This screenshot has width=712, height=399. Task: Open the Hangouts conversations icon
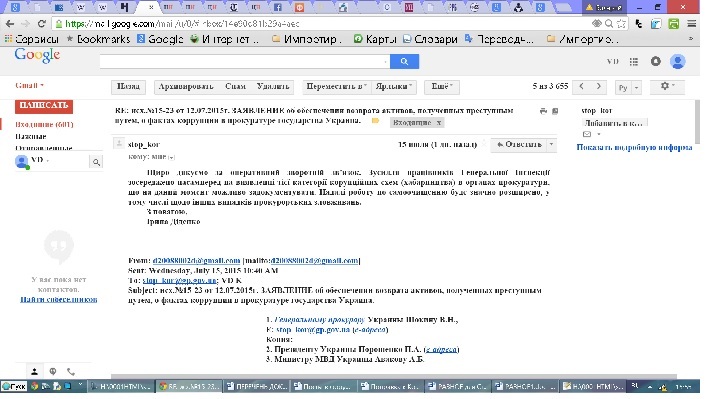[53, 371]
